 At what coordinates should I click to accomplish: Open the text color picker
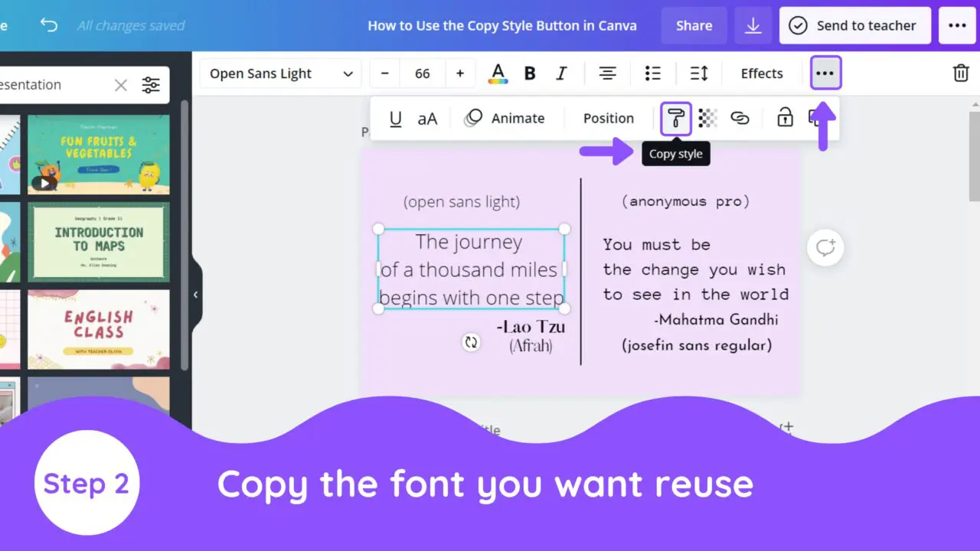498,73
